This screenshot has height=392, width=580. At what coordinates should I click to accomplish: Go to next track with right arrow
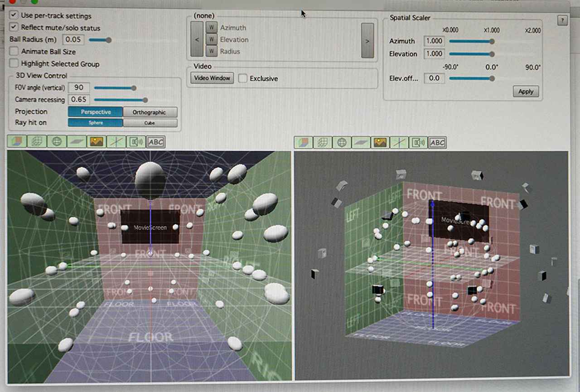(367, 41)
